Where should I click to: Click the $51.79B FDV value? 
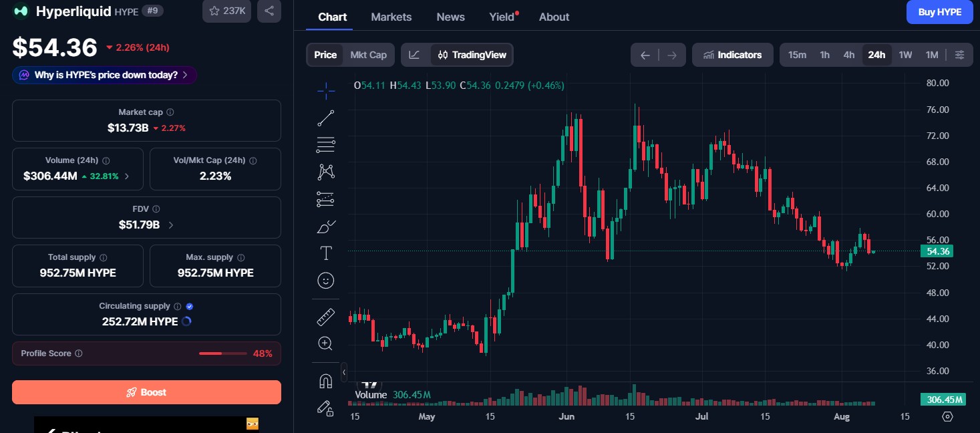pos(139,225)
